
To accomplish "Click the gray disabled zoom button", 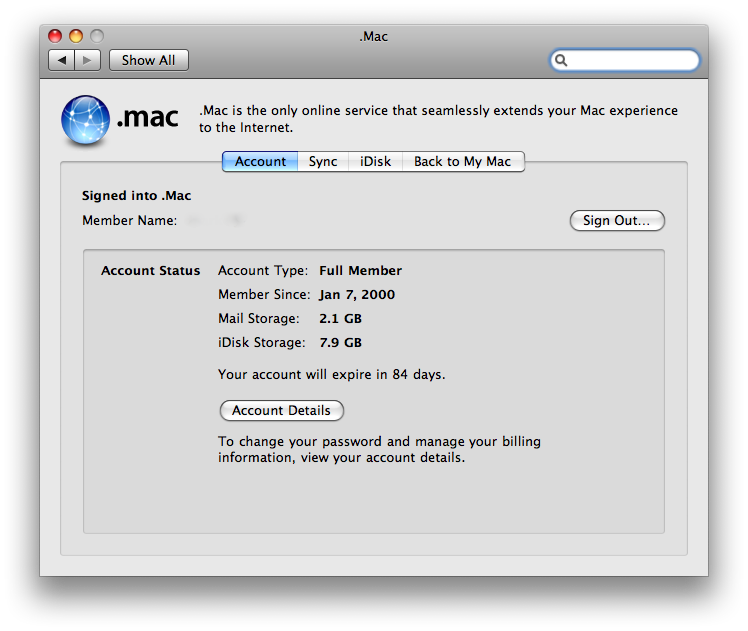I will pyautogui.click(x=97, y=36).
